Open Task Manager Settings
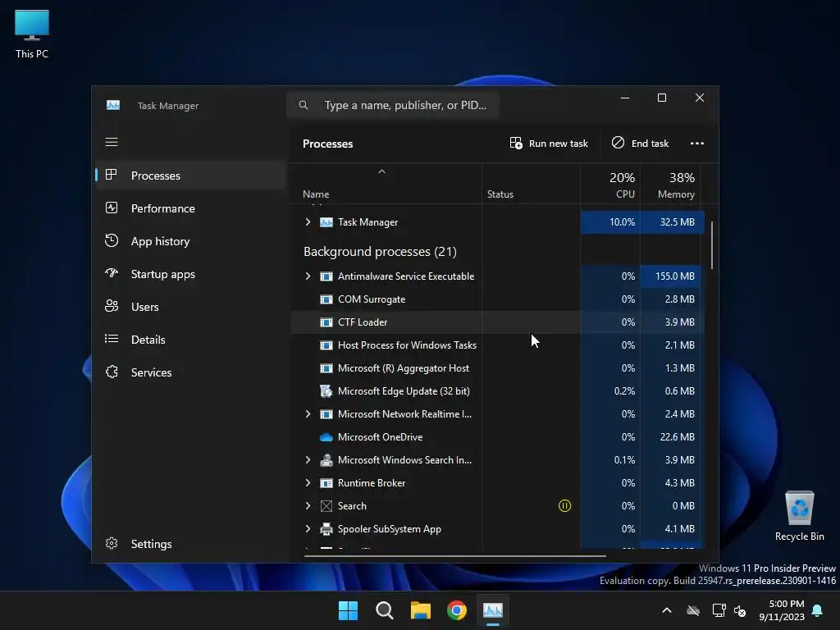The width and height of the screenshot is (840, 630). [190, 544]
